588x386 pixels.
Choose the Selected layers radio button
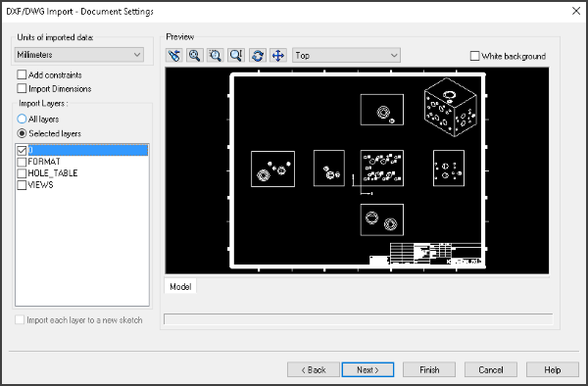[22, 133]
